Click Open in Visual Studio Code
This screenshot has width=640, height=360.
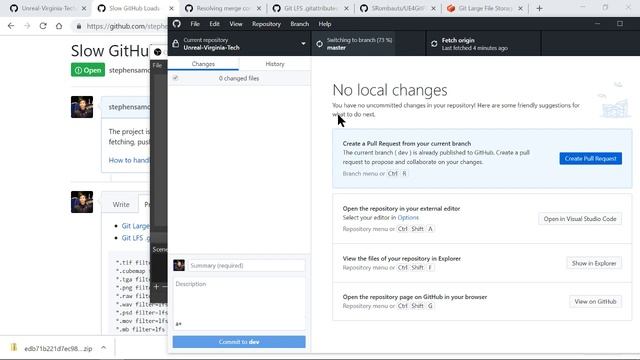(x=580, y=219)
